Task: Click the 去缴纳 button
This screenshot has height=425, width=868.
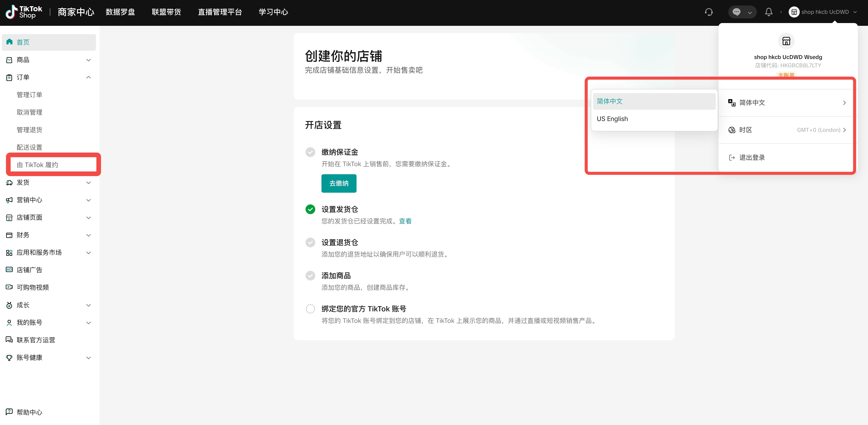Action: click(x=339, y=183)
